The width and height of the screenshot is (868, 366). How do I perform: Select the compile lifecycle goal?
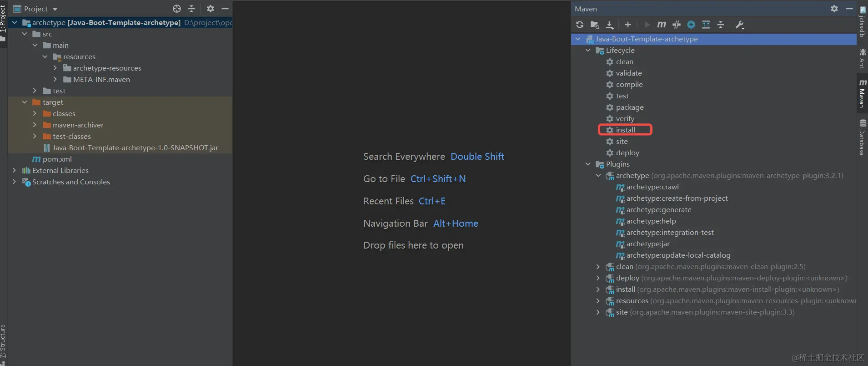(629, 84)
